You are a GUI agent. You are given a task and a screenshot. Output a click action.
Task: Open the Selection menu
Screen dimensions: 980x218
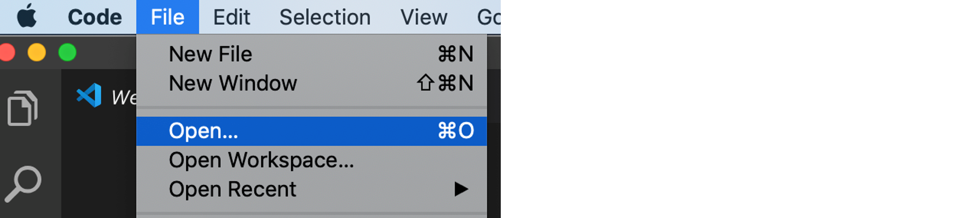coord(325,17)
